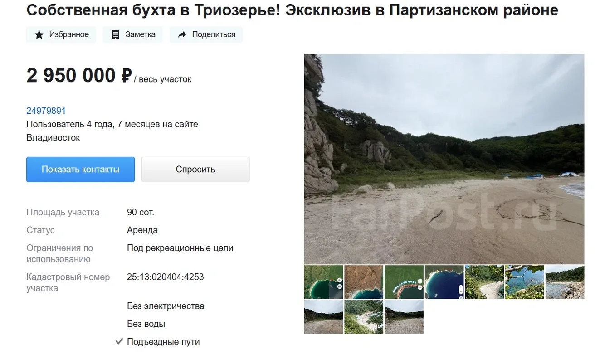Select thumbnail of turquoise water behind branches
595x364 pixels.
click(524, 282)
